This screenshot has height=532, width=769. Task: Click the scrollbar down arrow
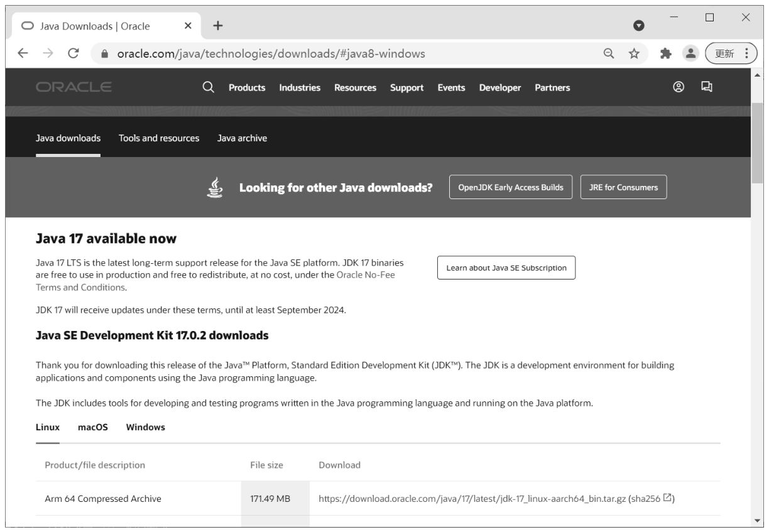[756, 521]
